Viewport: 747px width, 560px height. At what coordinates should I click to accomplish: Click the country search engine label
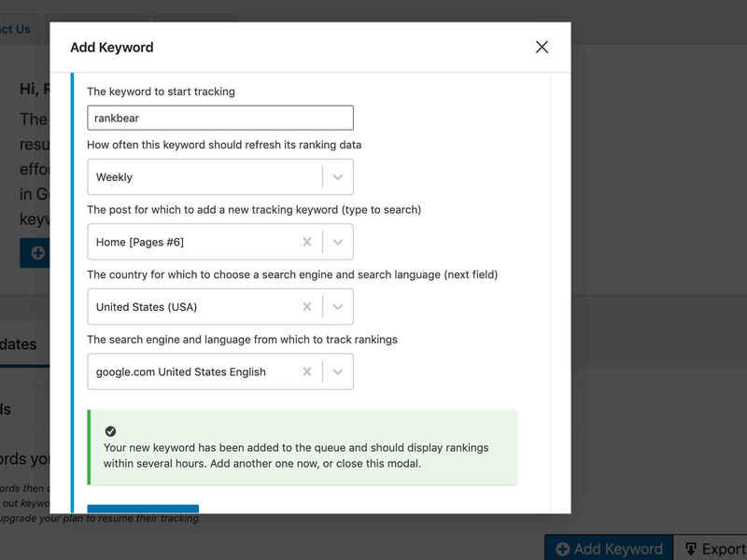point(292,274)
